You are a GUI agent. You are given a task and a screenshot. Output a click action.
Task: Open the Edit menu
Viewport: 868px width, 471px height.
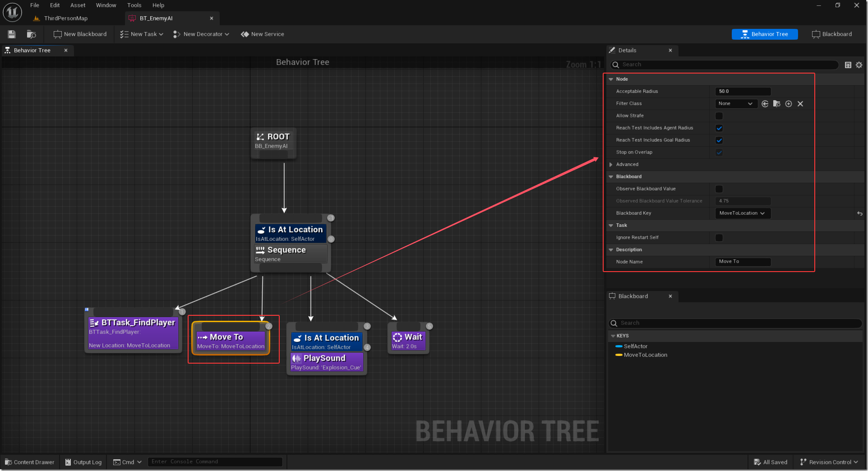[x=55, y=5]
